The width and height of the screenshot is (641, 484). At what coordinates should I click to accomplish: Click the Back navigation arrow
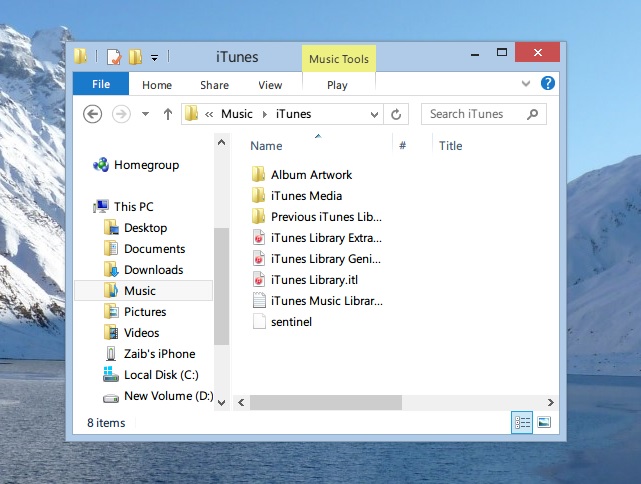click(92, 114)
